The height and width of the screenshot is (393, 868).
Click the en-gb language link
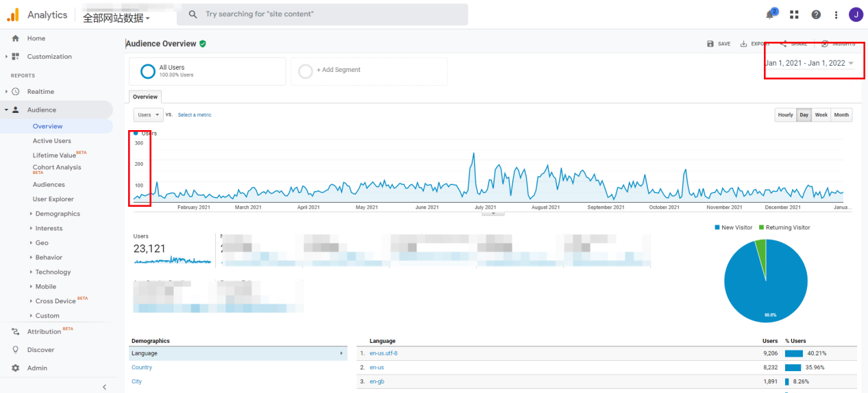(x=376, y=381)
